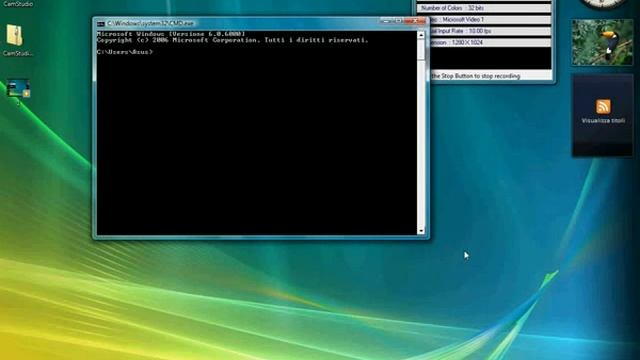This screenshot has height=360, width=640.
Task: Click the CMD.exe window title text
Action: point(150,24)
